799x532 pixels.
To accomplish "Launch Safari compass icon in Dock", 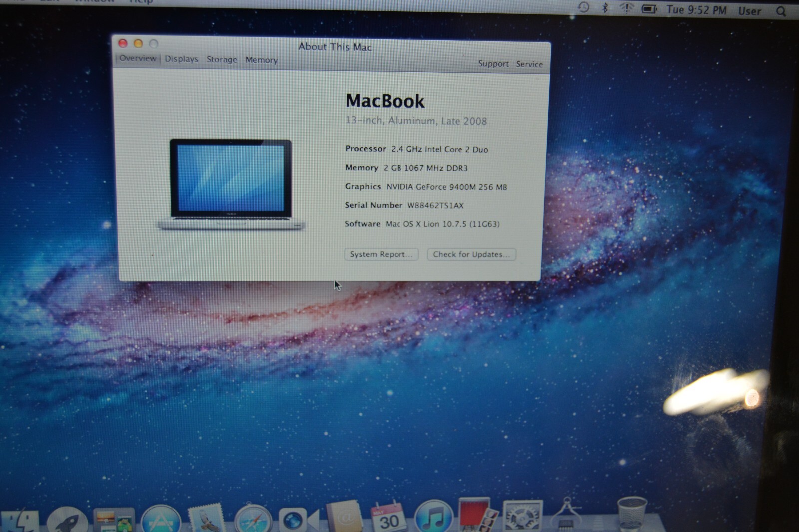I will (253, 519).
